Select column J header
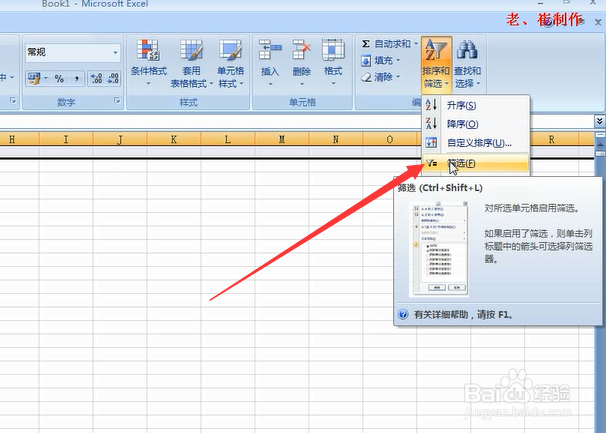Image resolution: width=606 pixels, height=433 pixels. (120, 139)
